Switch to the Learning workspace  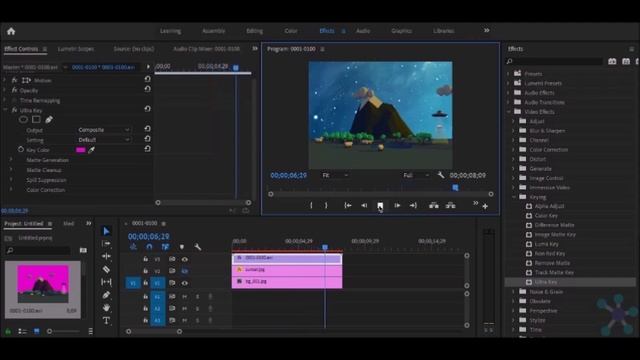click(x=171, y=31)
